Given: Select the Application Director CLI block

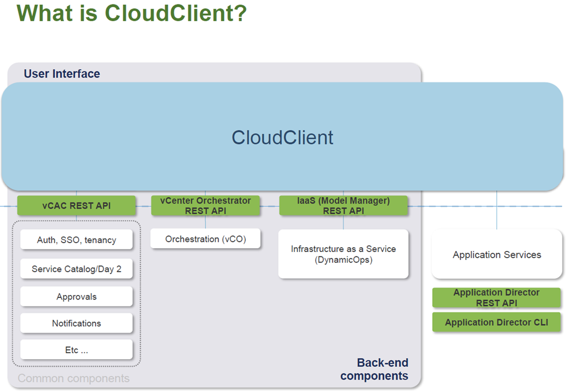Looking at the screenshot, I should pos(496,322).
